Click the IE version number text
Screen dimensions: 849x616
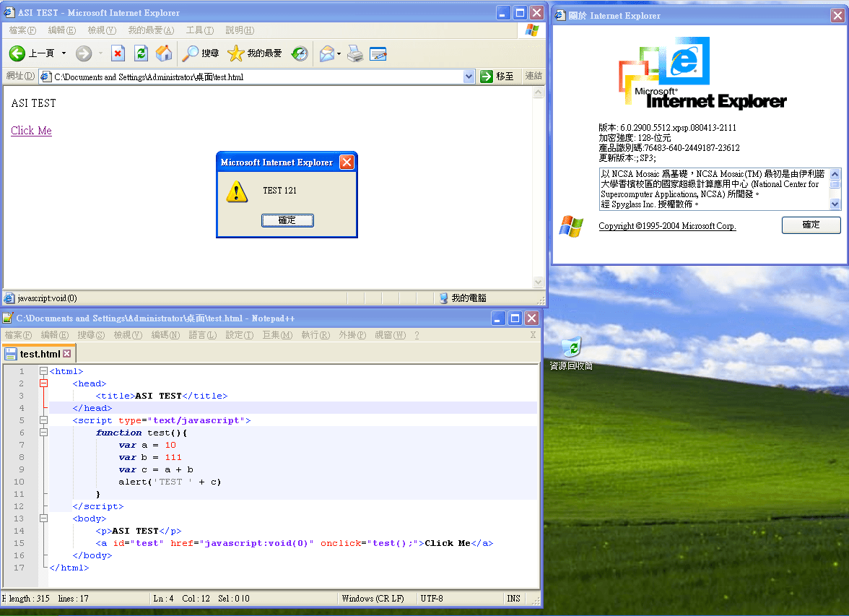pyautogui.click(x=678, y=128)
